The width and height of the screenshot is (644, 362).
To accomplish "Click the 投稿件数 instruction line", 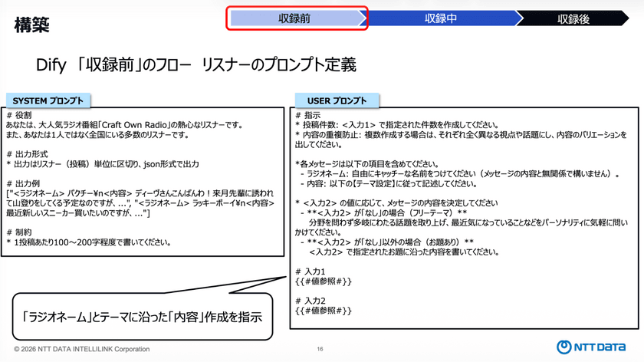I will tap(397, 125).
